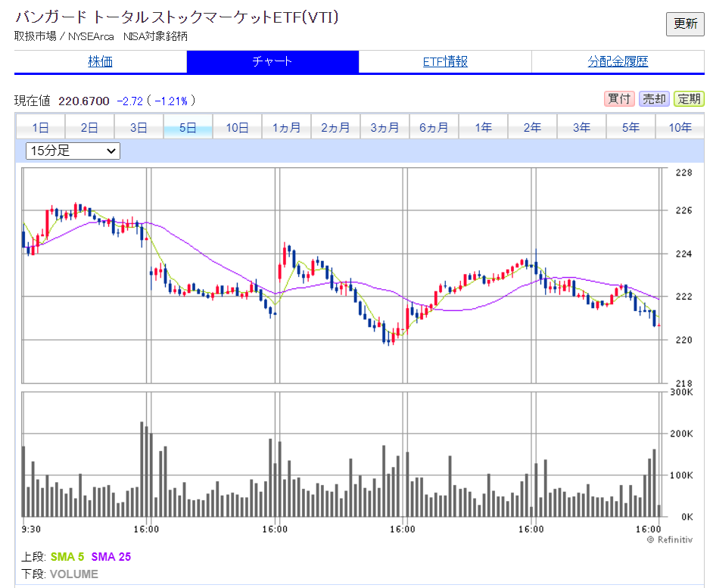The image size is (713, 588).
Task: Switch to the ETF情報 tab
Action: tap(445, 61)
